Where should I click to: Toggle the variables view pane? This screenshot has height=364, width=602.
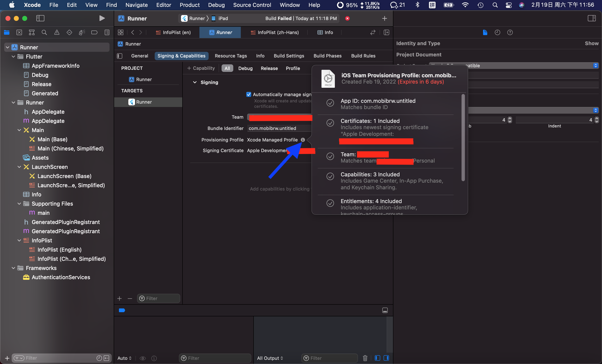pyautogui.click(x=378, y=358)
